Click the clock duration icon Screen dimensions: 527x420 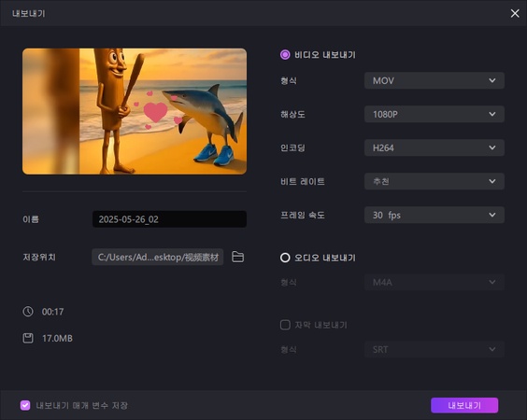(28, 311)
